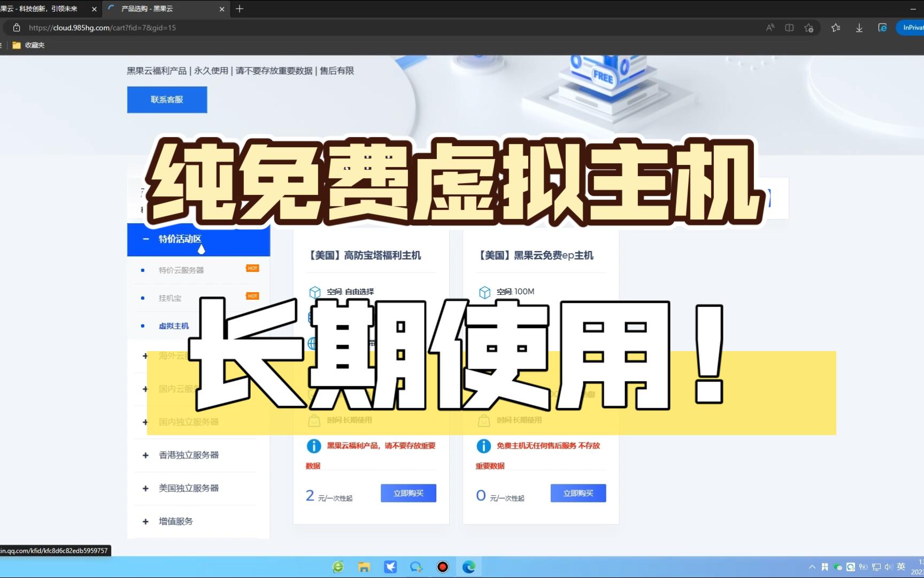Image resolution: width=924 pixels, height=578 pixels.
Task: Click the site lock icon in address bar
Action: click(x=17, y=28)
